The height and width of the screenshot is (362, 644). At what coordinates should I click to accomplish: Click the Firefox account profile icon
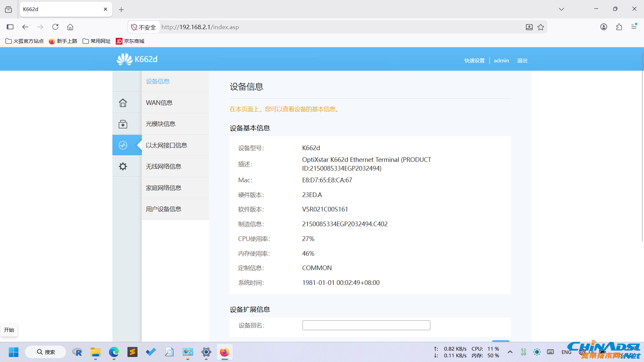[x=604, y=27]
